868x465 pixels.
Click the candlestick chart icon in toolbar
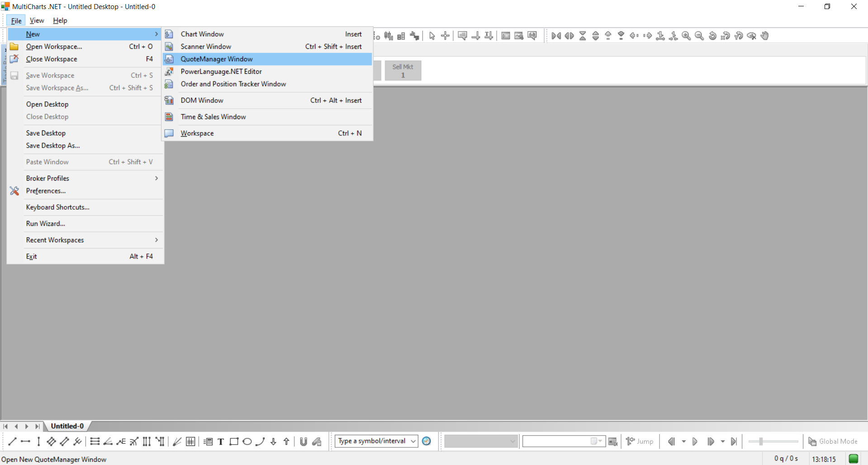[388, 36]
